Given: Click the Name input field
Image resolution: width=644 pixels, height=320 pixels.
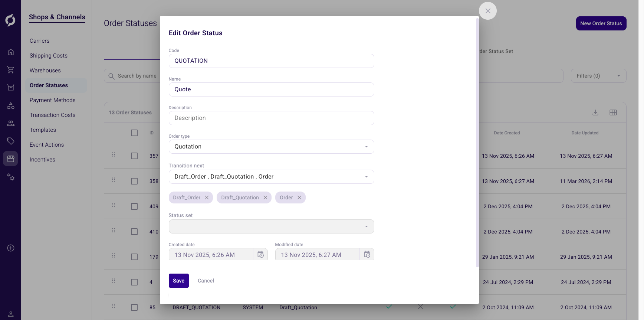Looking at the screenshot, I should [x=271, y=89].
